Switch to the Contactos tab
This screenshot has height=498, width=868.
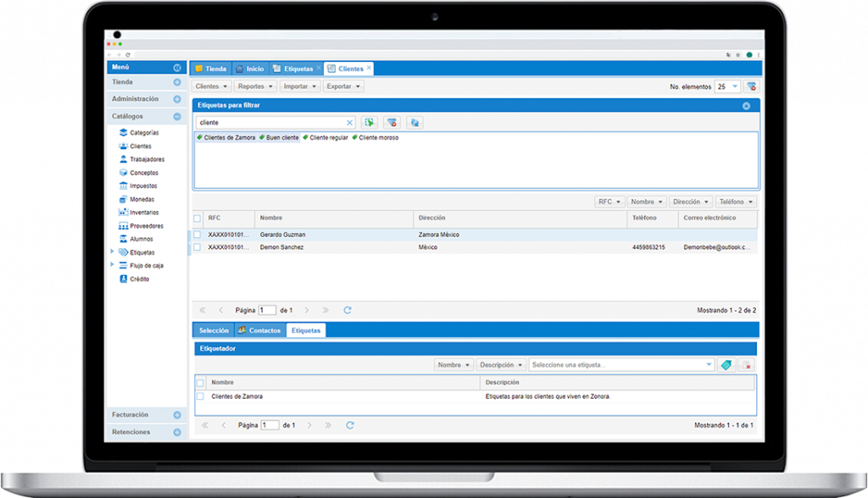[x=259, y=330]
